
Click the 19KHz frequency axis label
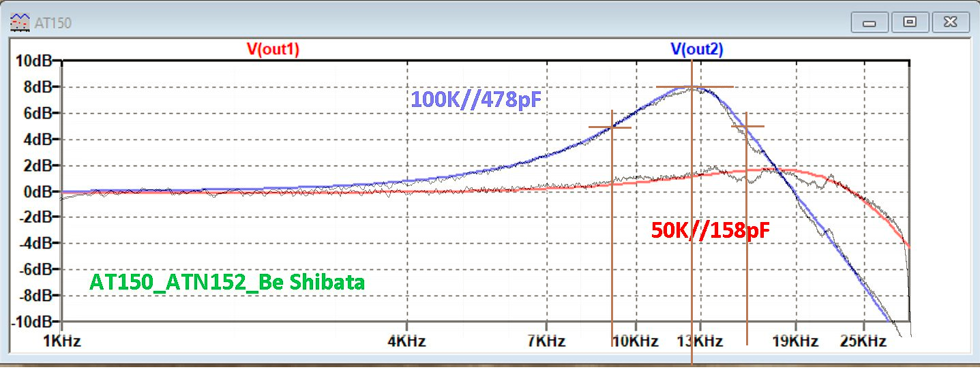795,341
